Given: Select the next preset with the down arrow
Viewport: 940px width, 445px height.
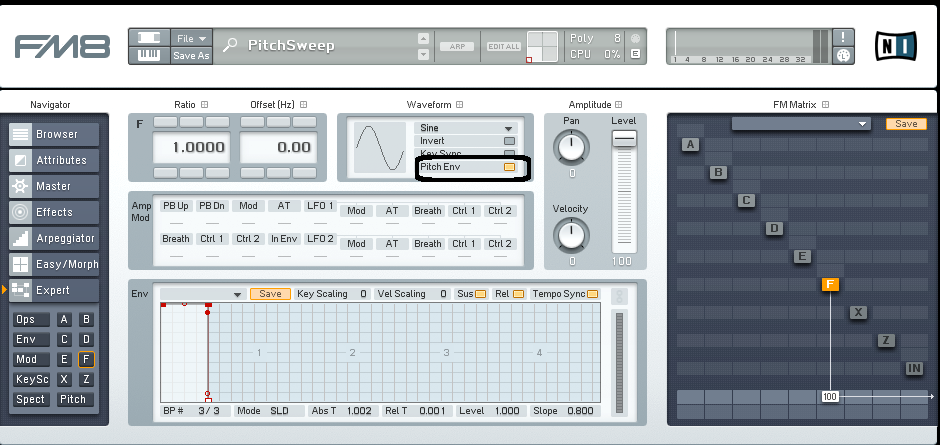Looking at the screenshot, I should 423,54.
